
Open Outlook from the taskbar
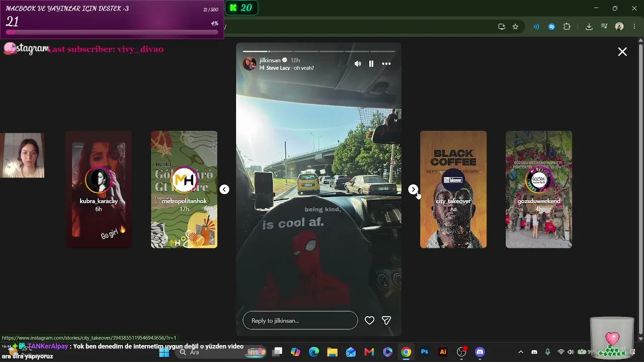point(351,352)
